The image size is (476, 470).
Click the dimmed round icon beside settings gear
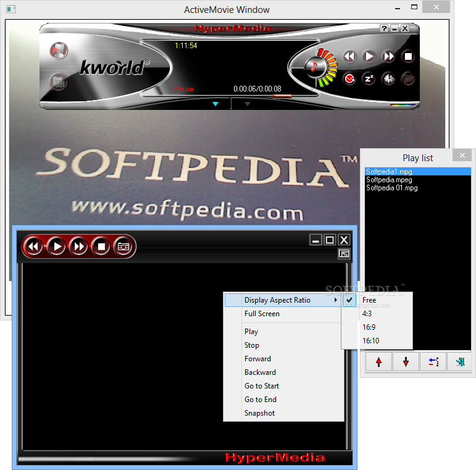coord(408,79)
